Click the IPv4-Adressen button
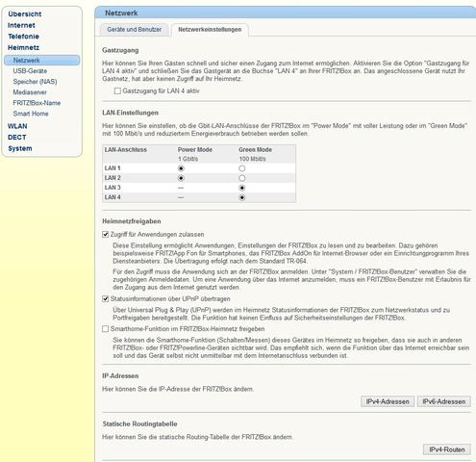Screen dimensions: 476x462 click(x=388, y=401)
